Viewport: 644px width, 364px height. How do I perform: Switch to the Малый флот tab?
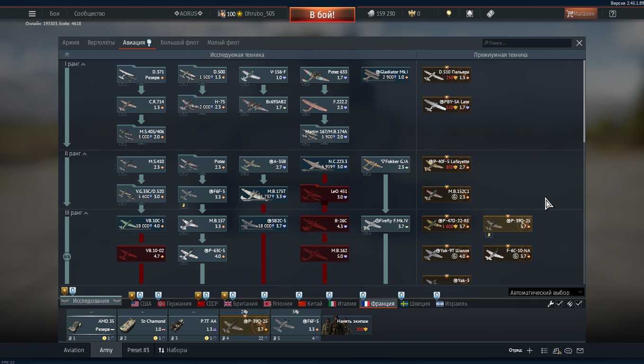(x=223, y=43)
